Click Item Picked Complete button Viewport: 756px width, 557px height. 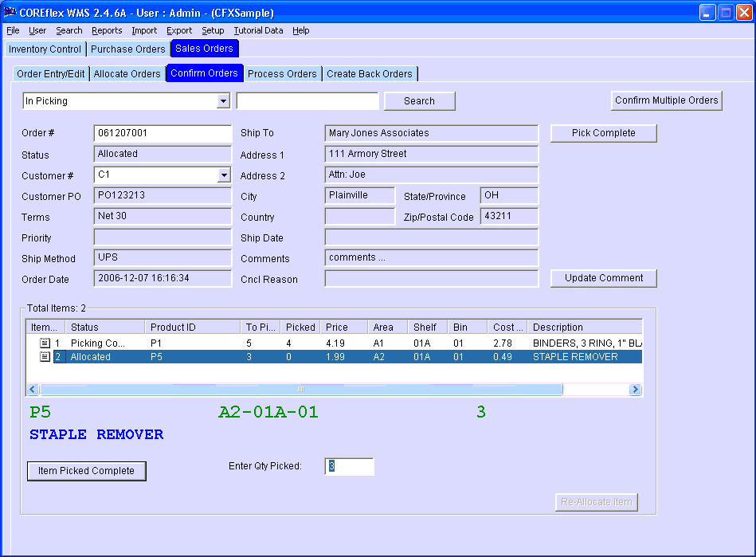click(x=86, y=471)
